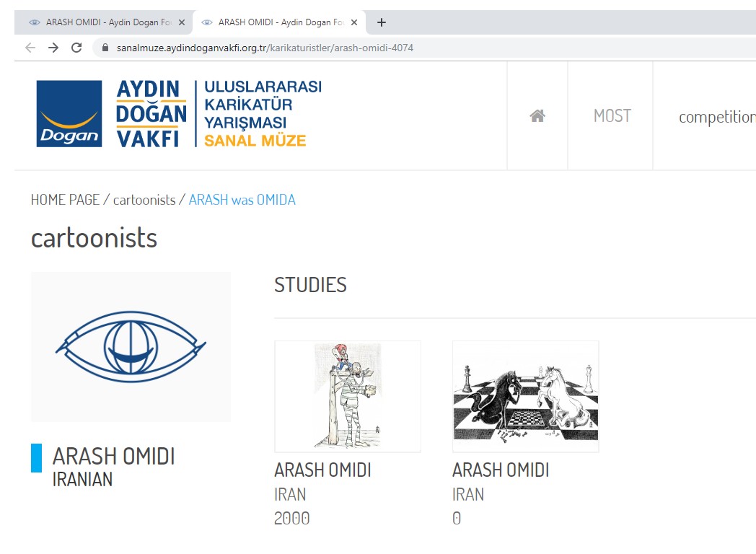
Task: Click the padlock site security icon
Action: pos(105,48)
